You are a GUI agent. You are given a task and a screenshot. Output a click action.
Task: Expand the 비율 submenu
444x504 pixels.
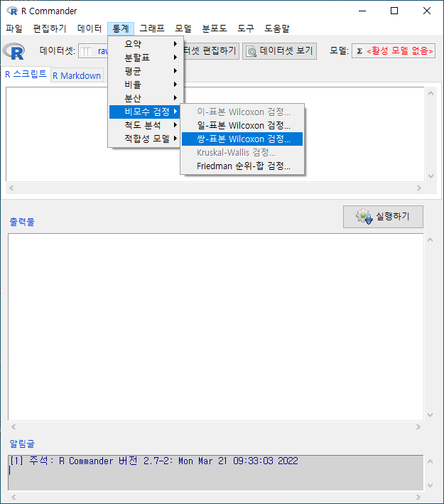pos(146,84)
